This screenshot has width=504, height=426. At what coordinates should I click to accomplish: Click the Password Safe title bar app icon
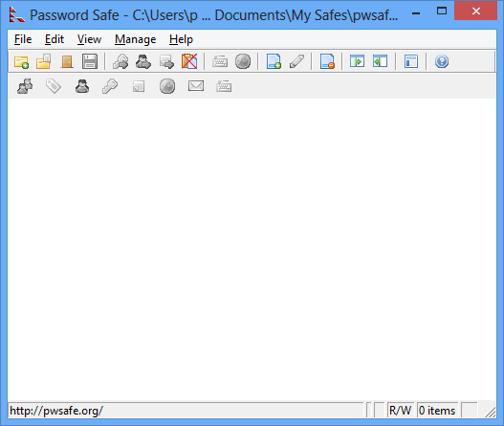pyautogui.click(x=16, y=14)
